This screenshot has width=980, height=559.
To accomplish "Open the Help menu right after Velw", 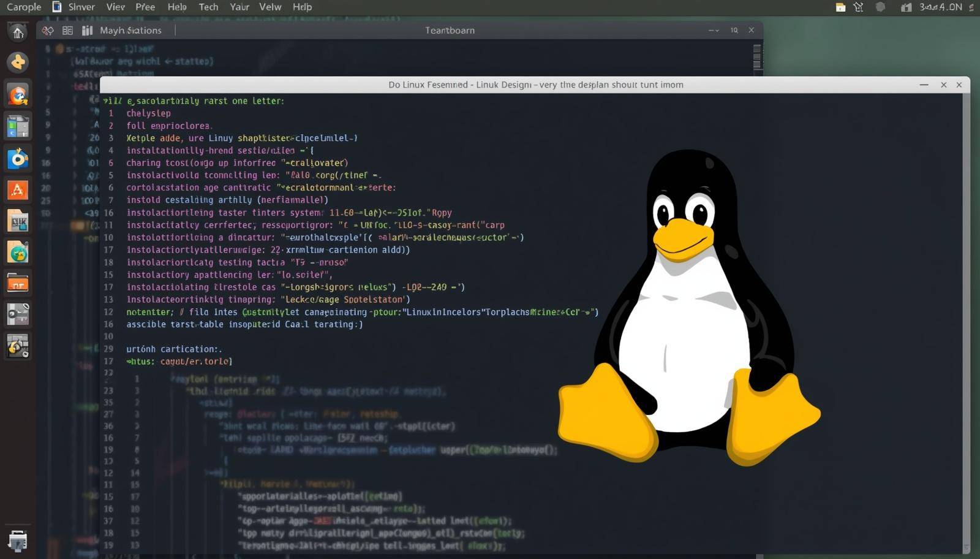I will coord(302,7).
